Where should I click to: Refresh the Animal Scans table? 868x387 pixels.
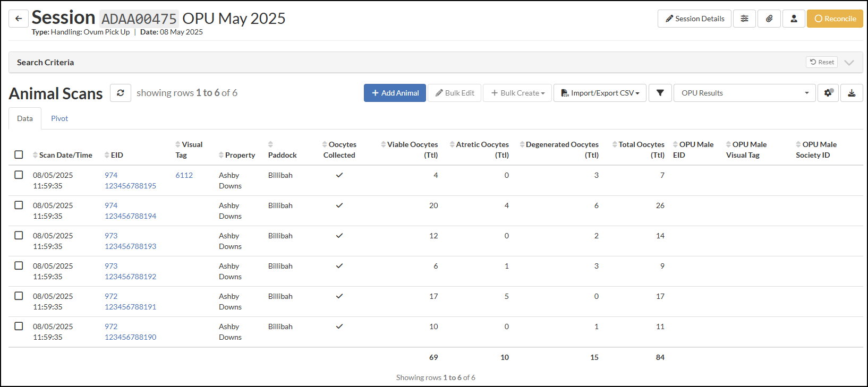(121, 93)
